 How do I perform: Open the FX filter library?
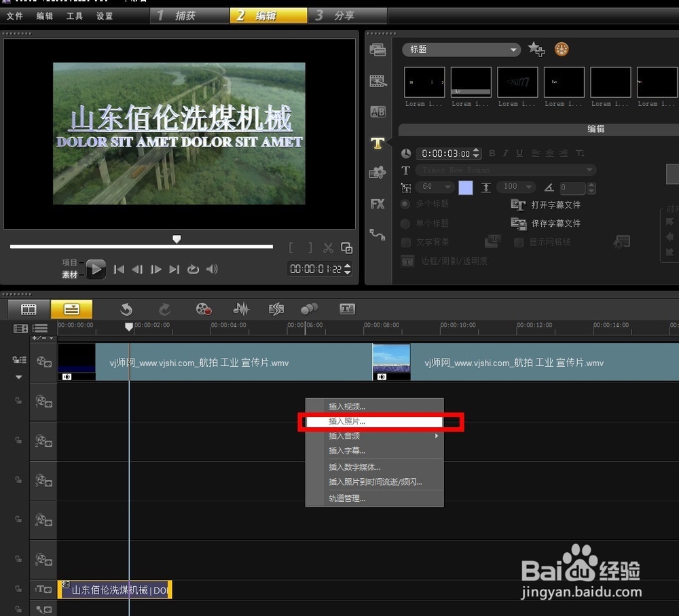pos(378,204)
